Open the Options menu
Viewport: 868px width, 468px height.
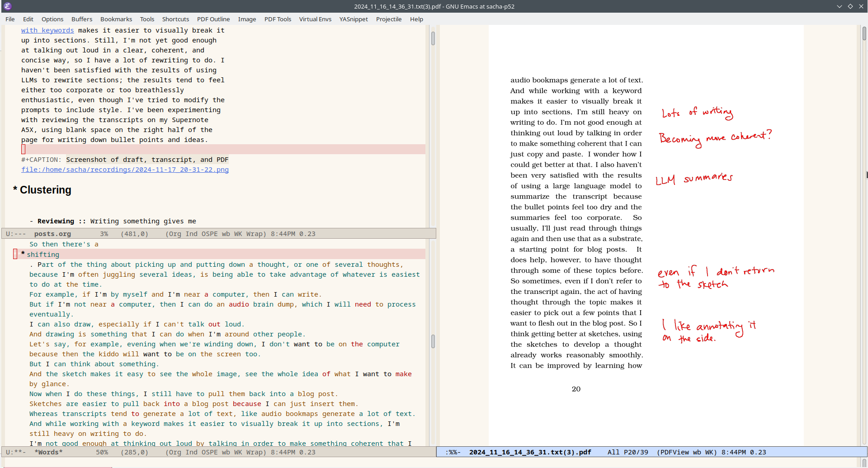(x=52, y=19)
